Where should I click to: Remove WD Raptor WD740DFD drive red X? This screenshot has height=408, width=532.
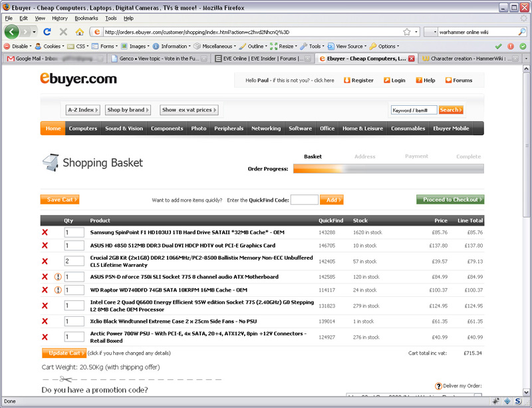click(x=45, y=290)
